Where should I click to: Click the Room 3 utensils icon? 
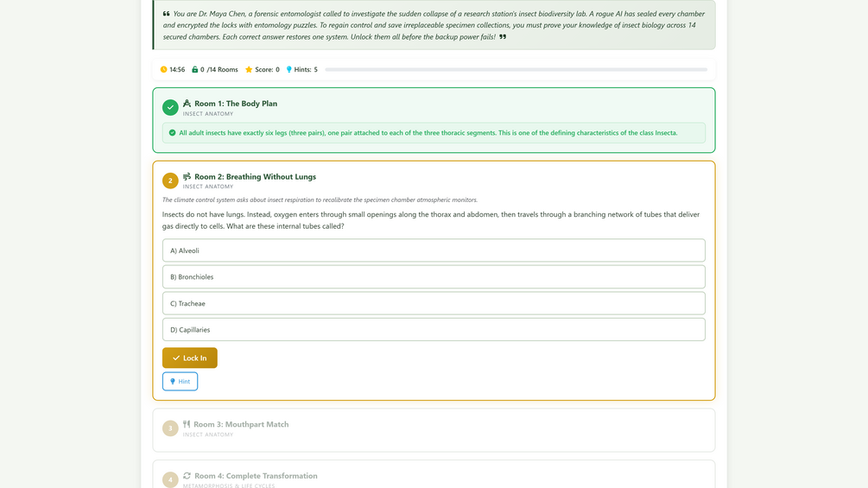[x=187, y=424]
